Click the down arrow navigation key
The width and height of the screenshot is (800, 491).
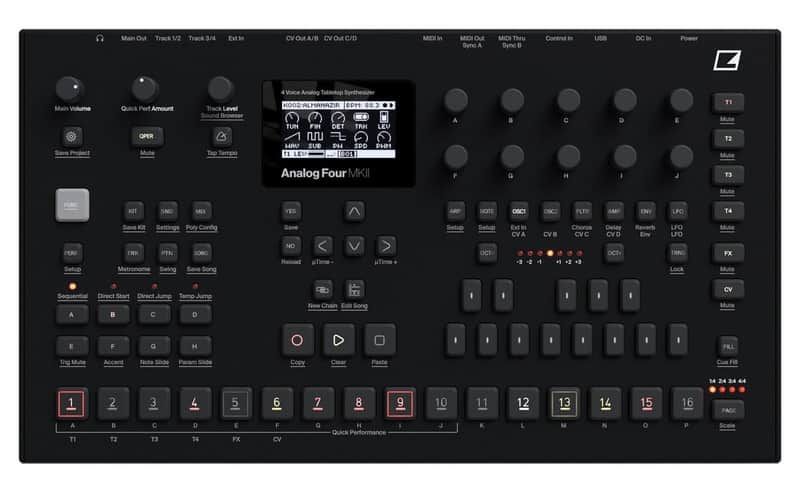pyautogui.click(x=354, y=246)
